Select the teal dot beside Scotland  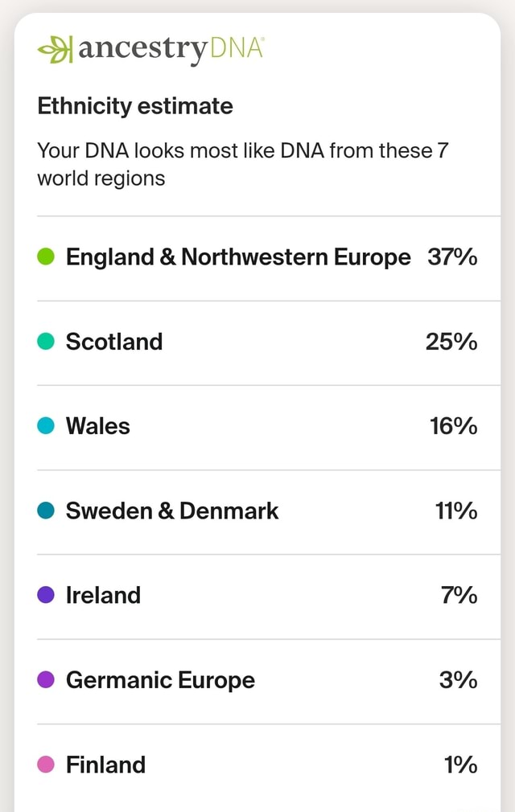coord(44,341)
